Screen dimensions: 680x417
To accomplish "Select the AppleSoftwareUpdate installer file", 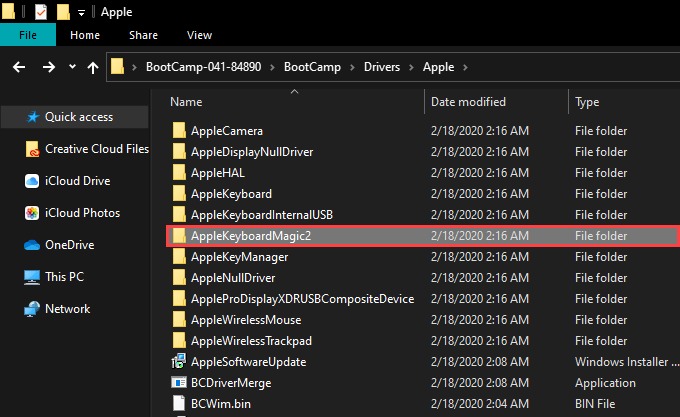I will 248,361.
